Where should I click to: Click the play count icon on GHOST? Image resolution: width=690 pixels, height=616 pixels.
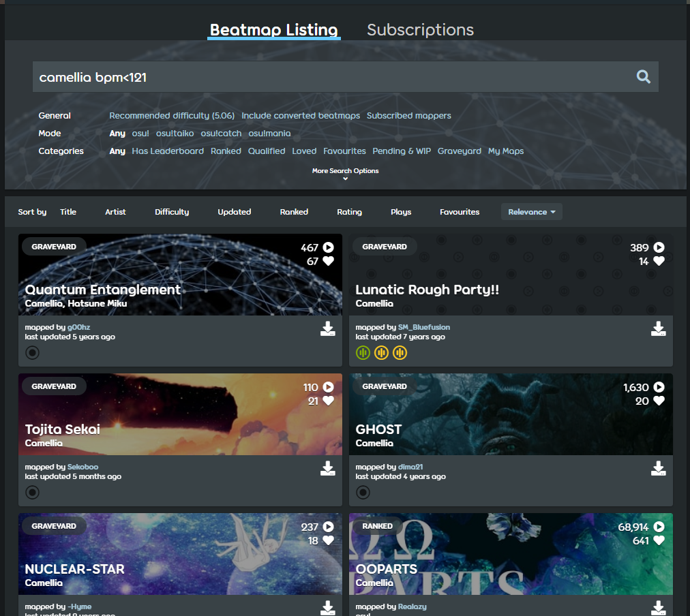pyautogui.click(x=659, y=387)
